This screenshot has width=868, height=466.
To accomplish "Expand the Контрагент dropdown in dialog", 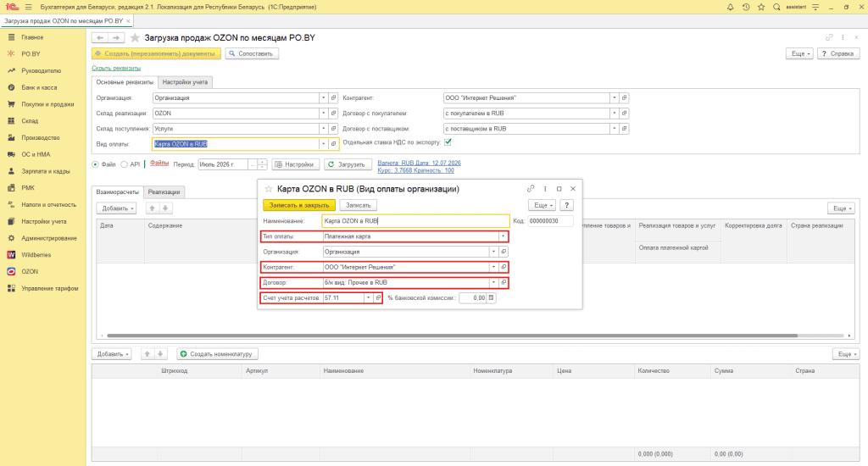I will (x=493, y=267).
